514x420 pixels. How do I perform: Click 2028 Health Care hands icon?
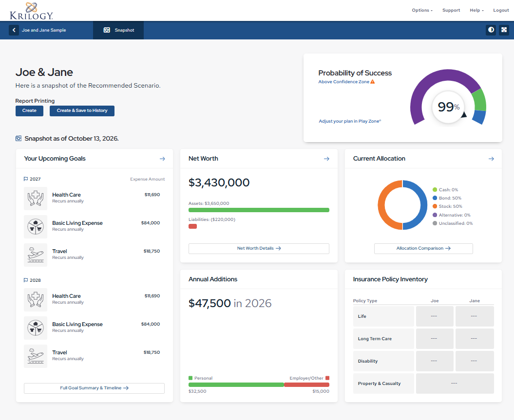point(36,299)
